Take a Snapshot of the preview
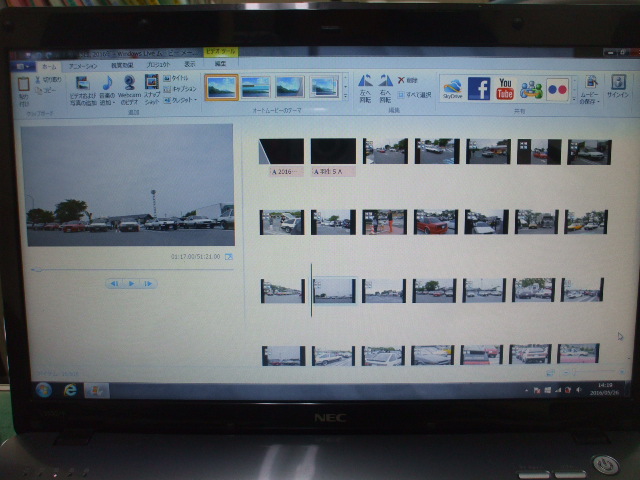The height and width of the screenshot is (480, 640). (x=151, y=86)
